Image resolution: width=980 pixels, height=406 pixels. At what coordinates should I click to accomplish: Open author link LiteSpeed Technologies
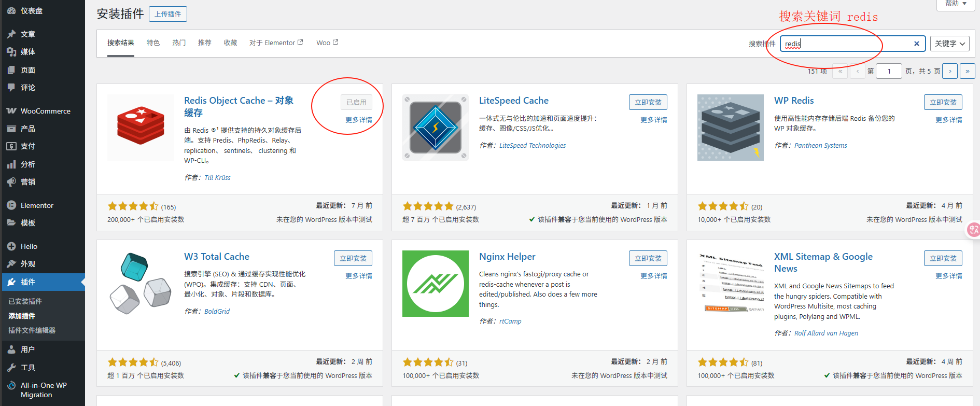(x=533, y=146)
